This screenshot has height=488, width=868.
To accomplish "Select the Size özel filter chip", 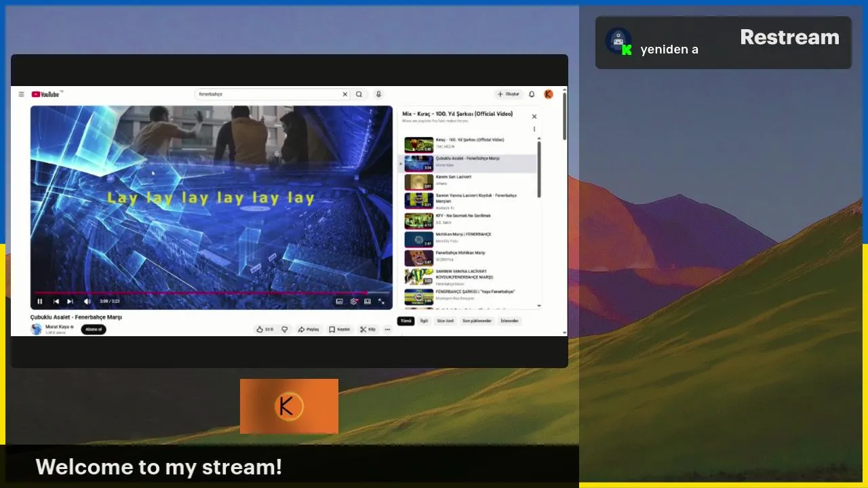I will point(445,321).
